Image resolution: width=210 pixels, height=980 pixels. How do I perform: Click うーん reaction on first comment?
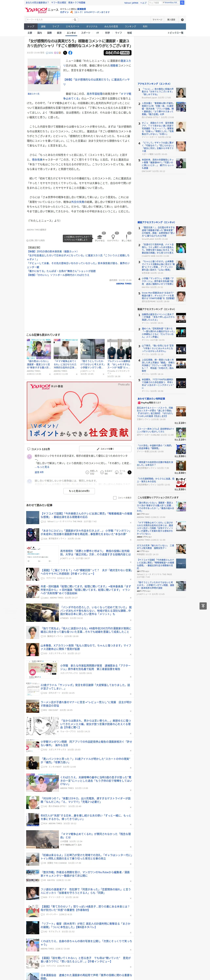(x=120, y=472)
